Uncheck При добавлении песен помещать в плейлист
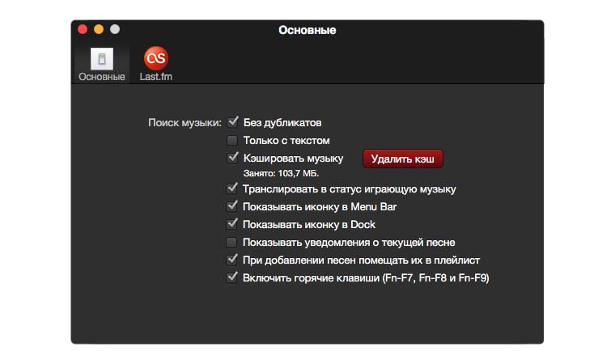Viewport: 615px width, 364px height. (231, 260)
